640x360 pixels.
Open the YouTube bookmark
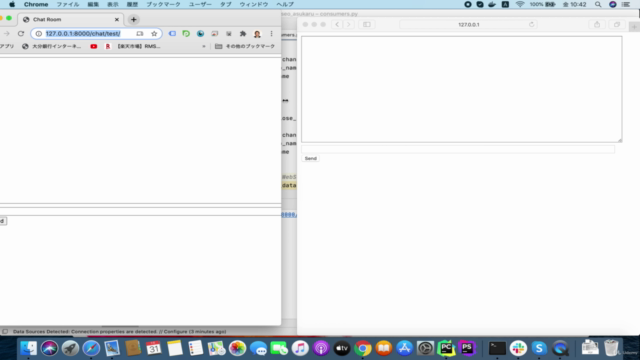pos(94,47)
